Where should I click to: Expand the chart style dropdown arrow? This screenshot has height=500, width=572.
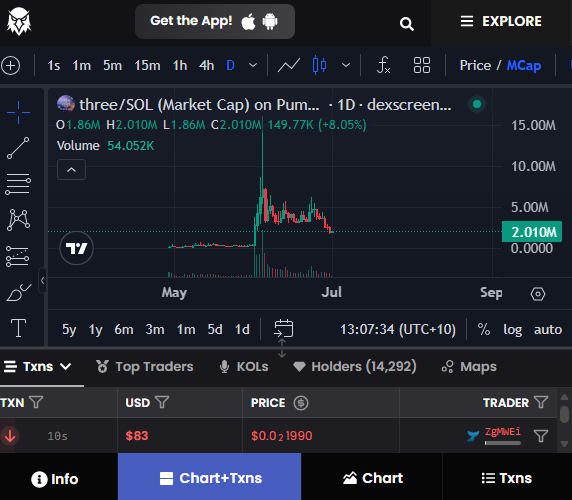tap(346, 66)
